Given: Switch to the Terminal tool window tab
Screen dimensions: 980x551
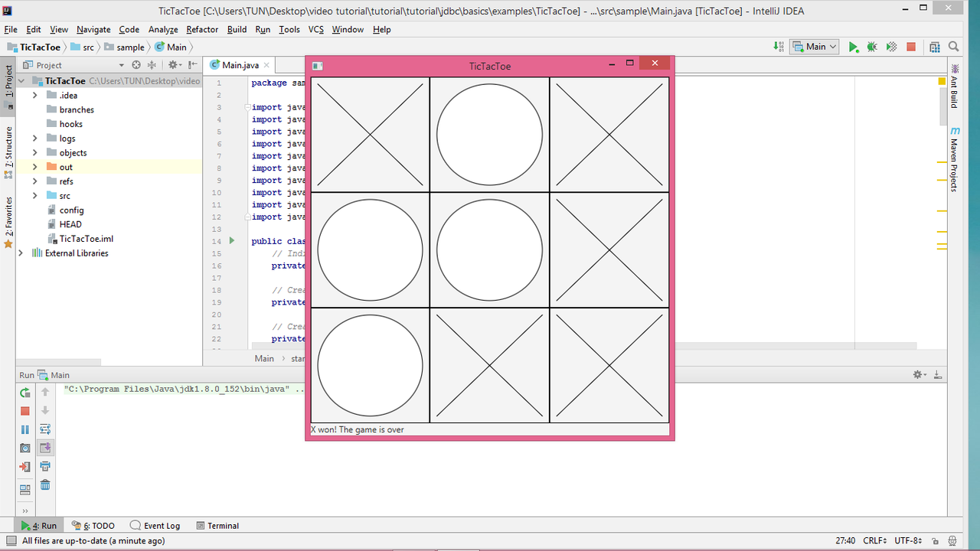Looking at the screenshot, I should point(217,526).
